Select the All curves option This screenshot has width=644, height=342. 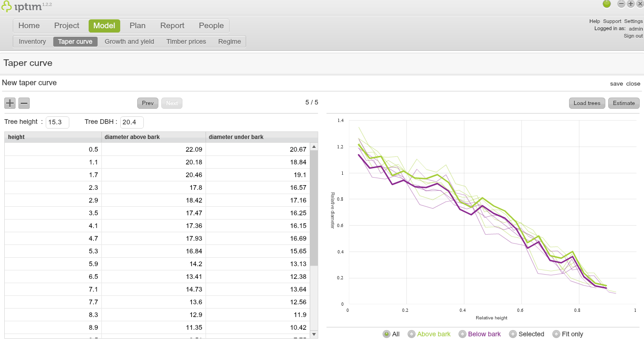tap(387, 334)
